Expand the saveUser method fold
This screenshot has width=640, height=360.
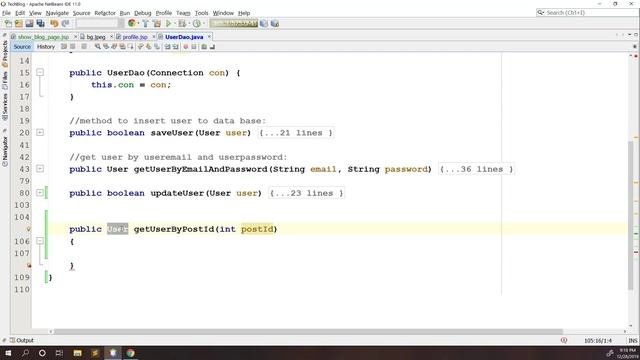[40, 132]
